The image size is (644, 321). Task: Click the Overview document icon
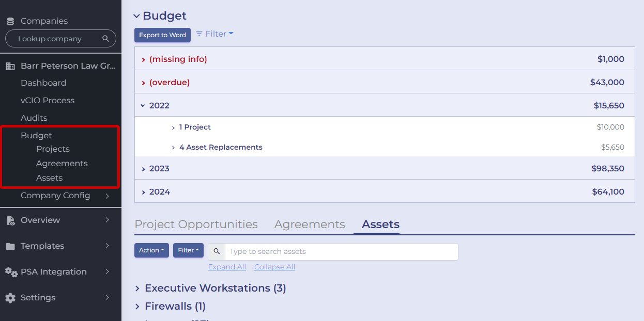[x=10, y=220]
